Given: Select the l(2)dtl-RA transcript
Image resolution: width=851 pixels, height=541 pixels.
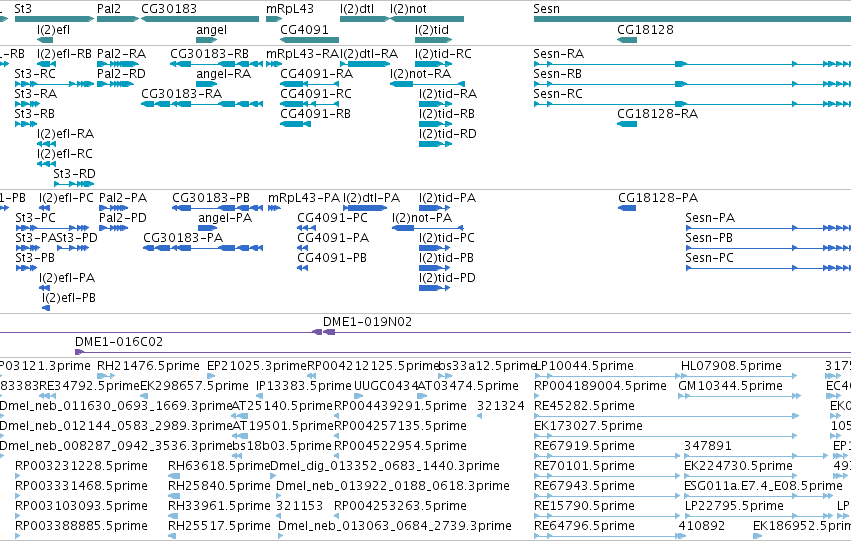Looking at the screenshot, I should coord(365,64).
